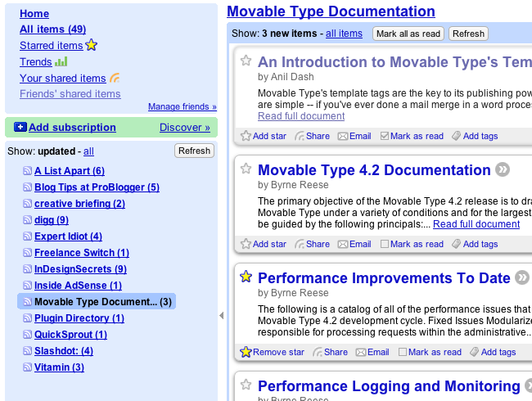Open the Vitamin (3) subscription
Image resolution: width=532 pixels, height=401 pixels.
click(59, 367)
